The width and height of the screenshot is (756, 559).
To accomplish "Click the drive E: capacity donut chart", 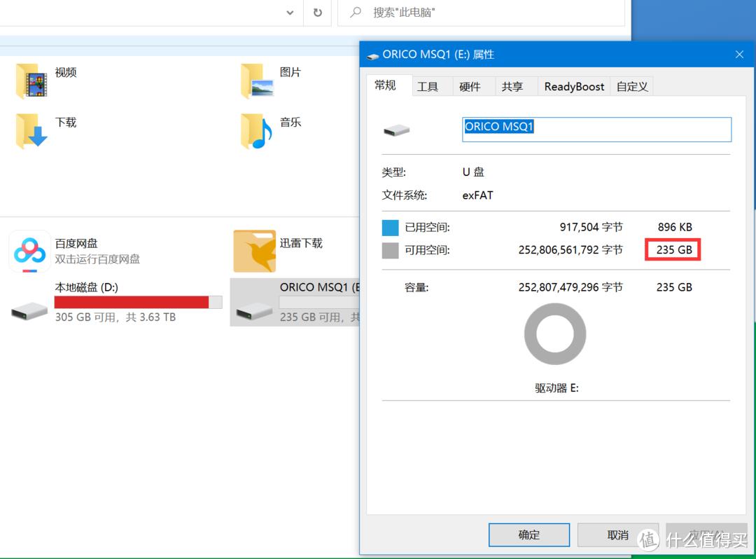I will (x=555, y=333).
